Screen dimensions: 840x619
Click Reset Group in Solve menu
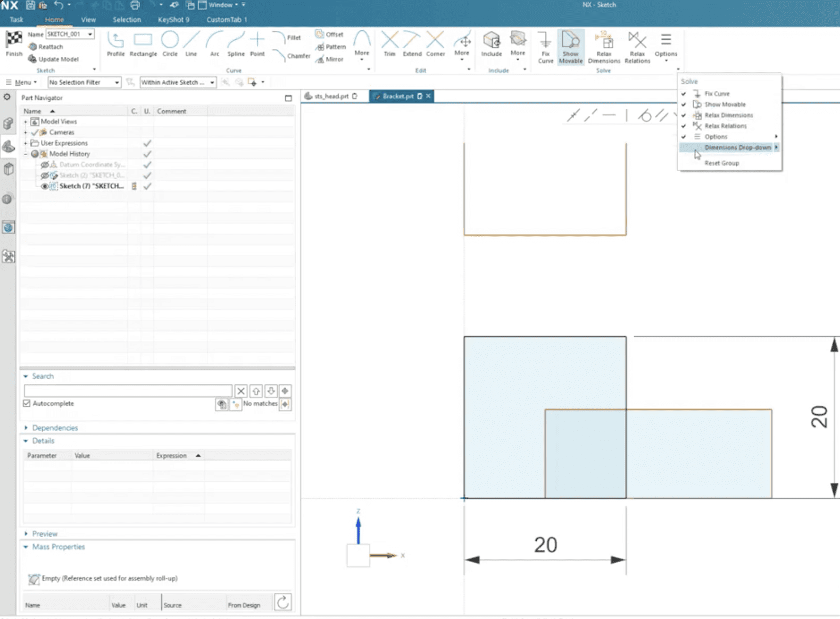pyautogui.click(x=721, y=163)
